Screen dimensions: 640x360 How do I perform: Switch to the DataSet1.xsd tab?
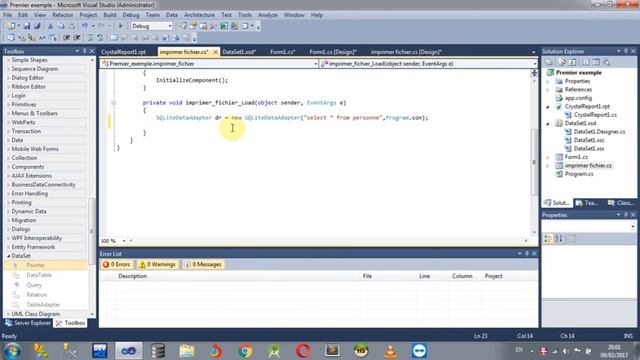click(x=239, y=52)
